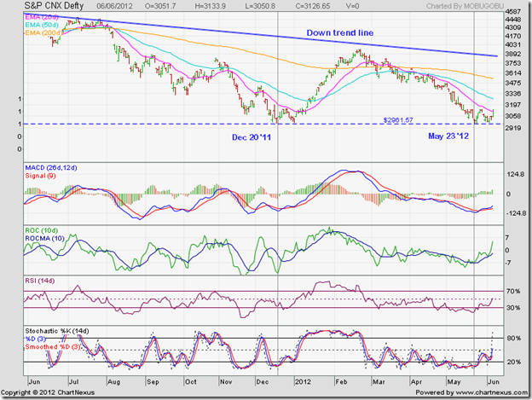Screen dimensions: 532x400
Task: Click the $2961.57 support level label
Action: pyautogui.click(x=398, y=120)
